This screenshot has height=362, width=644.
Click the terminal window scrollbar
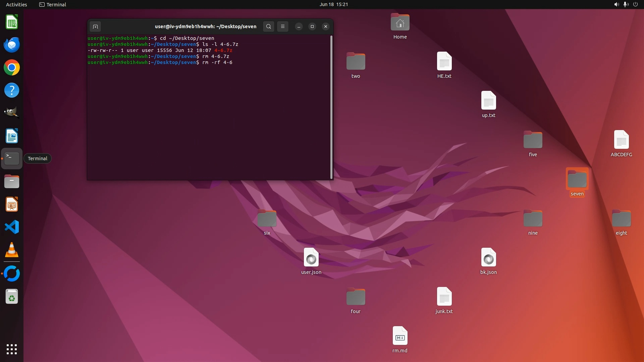coord(331,107)
